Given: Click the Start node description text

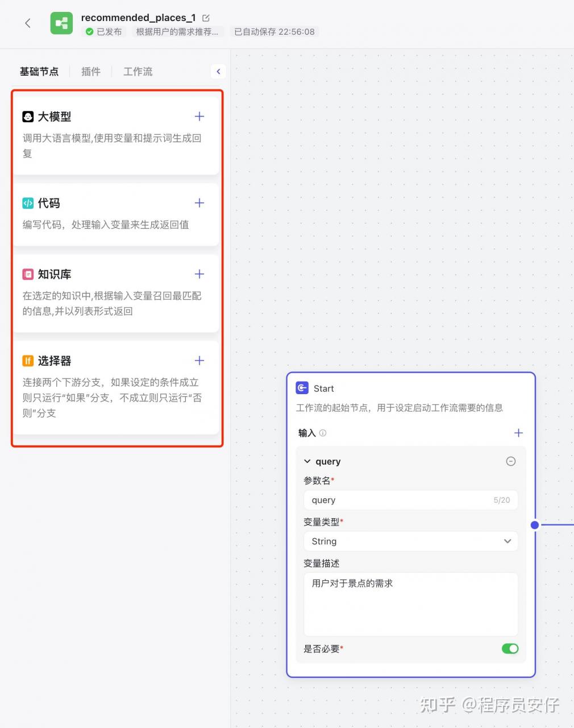Looking at the screenshot, I should point(400,408).
